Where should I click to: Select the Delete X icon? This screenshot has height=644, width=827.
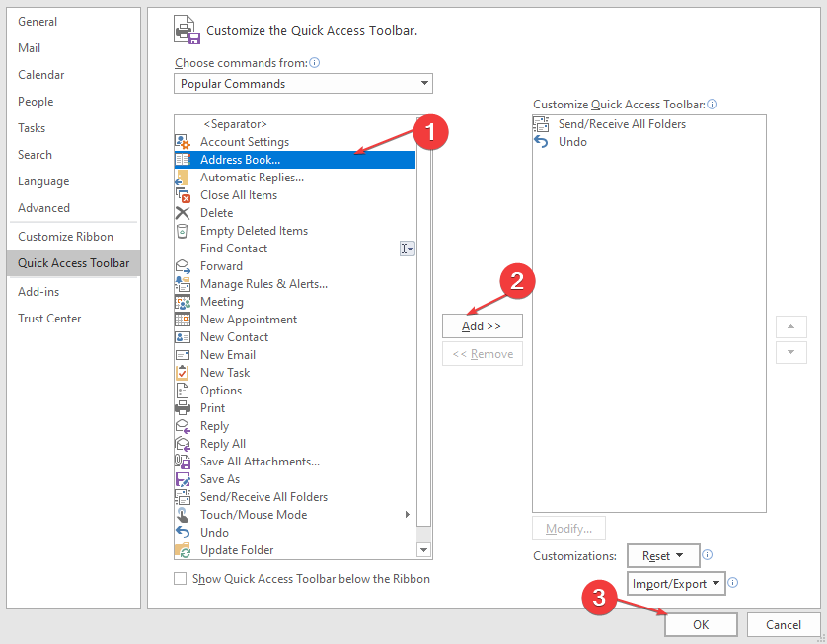click(x=183, y=213)
